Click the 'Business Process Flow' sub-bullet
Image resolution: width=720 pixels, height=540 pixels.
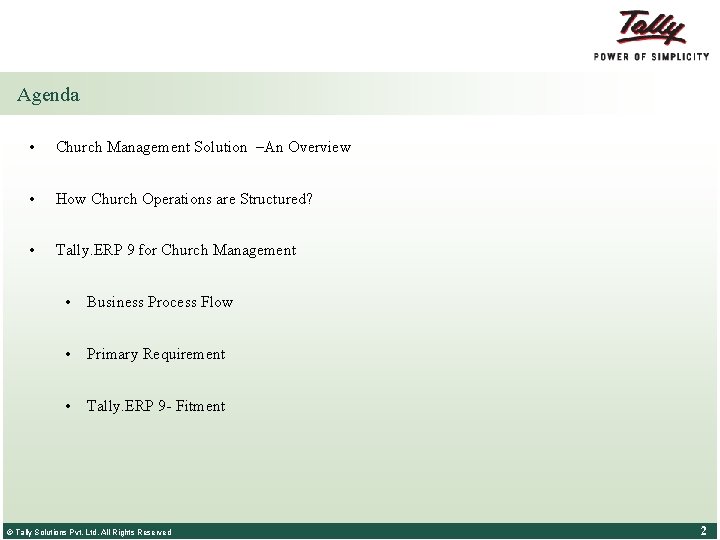coord(160,302)
